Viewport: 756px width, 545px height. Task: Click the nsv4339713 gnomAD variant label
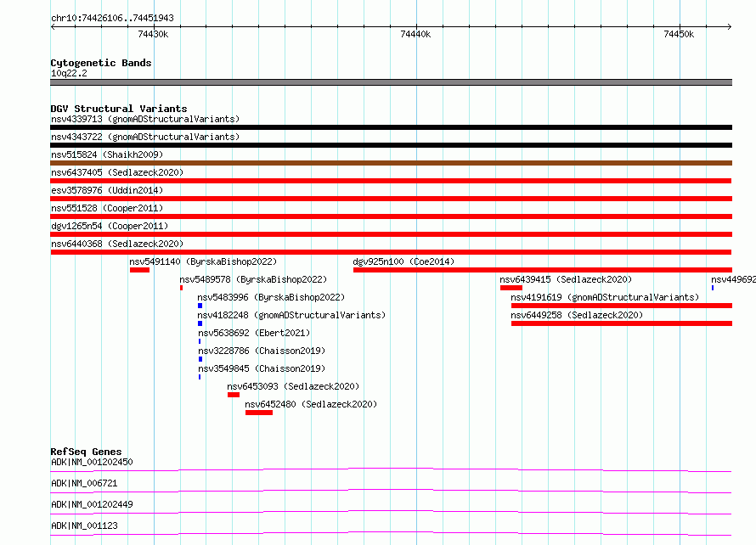145,119
